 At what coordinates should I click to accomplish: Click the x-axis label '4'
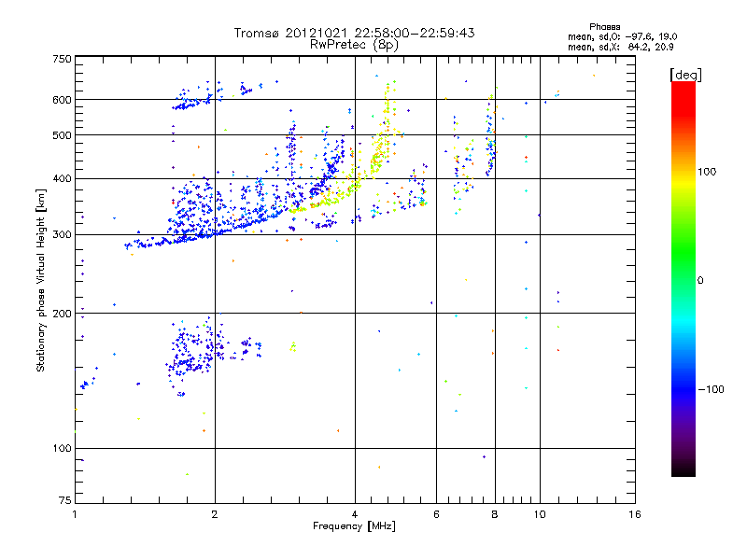[x=355, y=514]
